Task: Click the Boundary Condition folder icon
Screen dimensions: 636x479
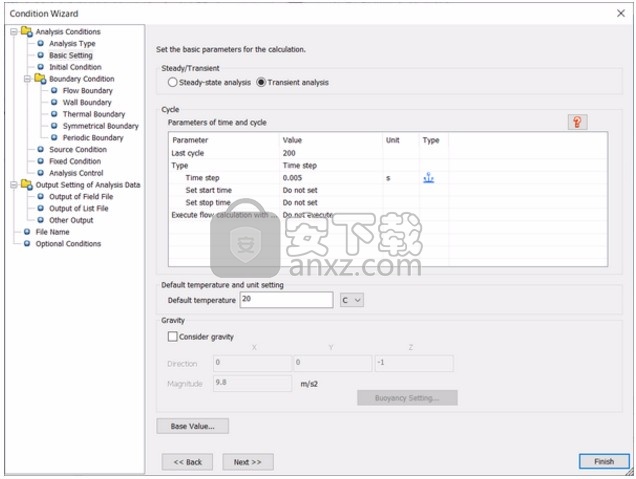Action: tap(40, 78)
